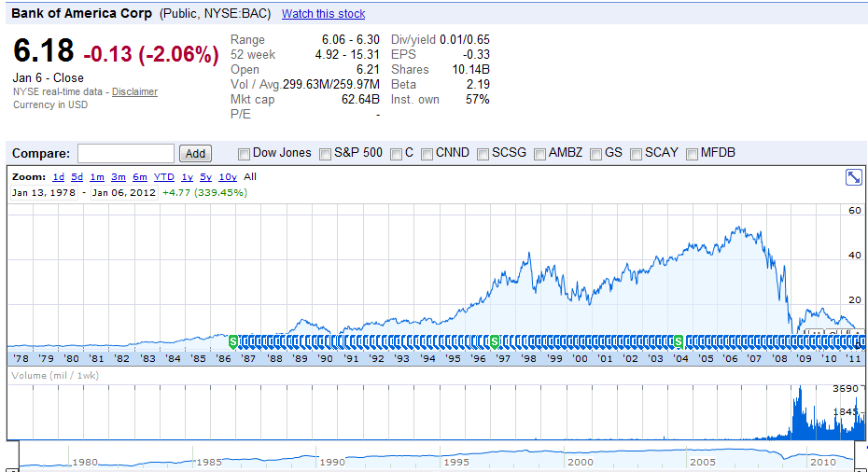Click the Add button next to Compare
Image resolution: width=868 pixels, height=472 pixels.
(195, 154)
